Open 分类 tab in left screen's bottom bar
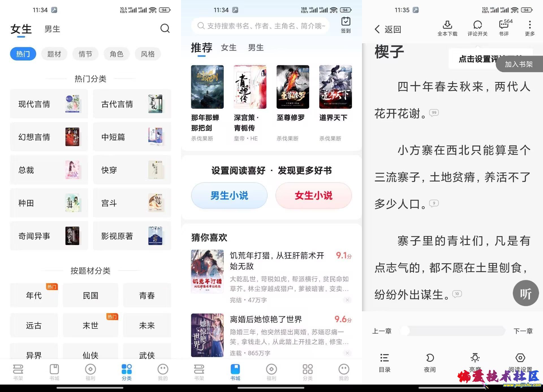The width and height of the screenshot is (543, 392). 126,372
